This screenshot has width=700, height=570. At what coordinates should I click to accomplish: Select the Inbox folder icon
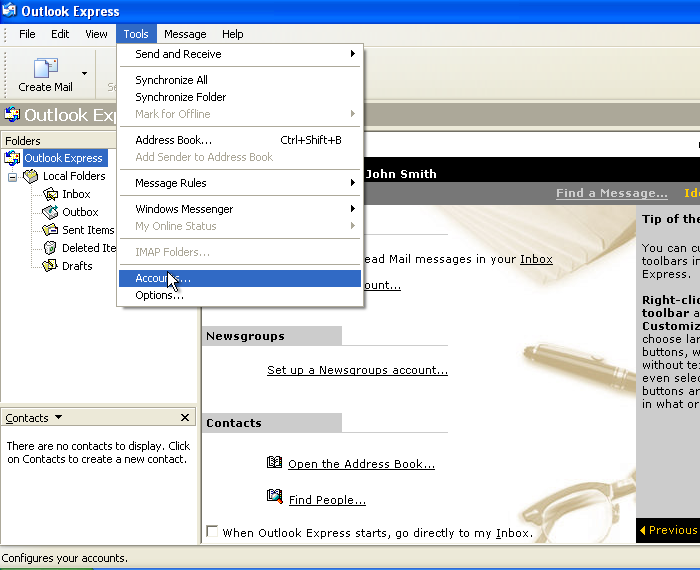[51, 194]
